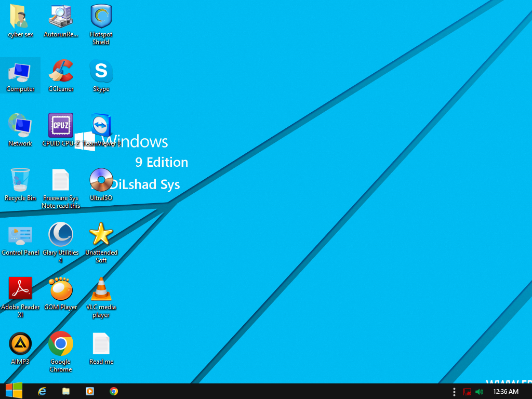Open Internet Explorer from taskbar
The width and height of the screenshot is (532, 399).
tap(42, 391)
